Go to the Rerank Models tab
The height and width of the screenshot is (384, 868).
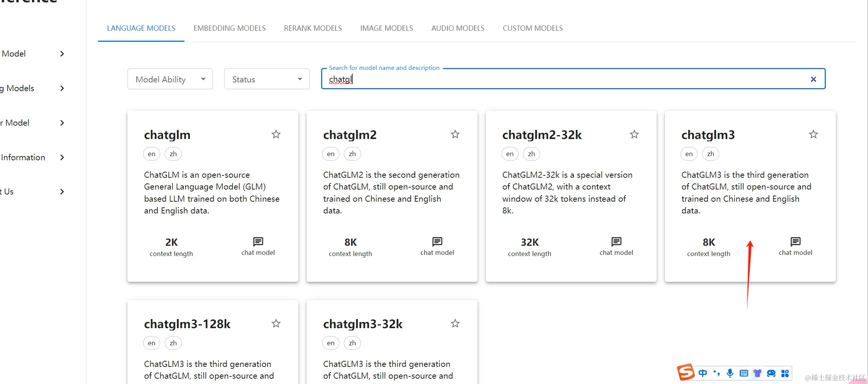(x=313, y=28)
